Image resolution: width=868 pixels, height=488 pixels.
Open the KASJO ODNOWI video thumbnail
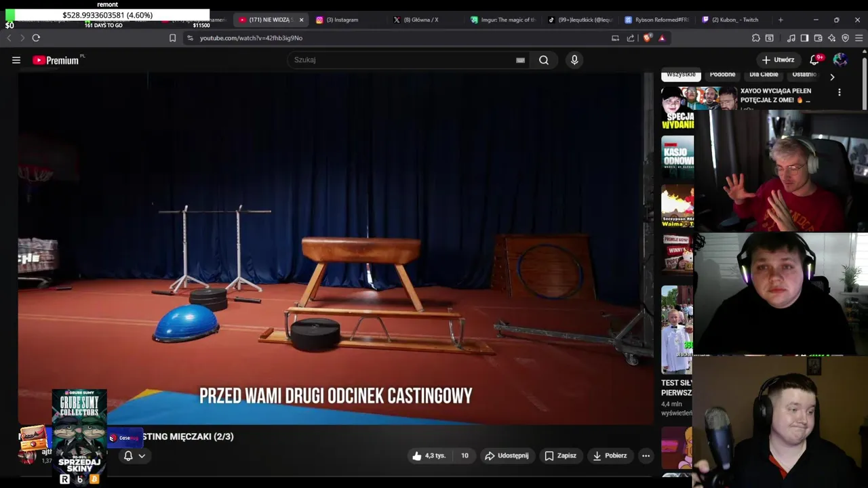click(x=677, y=157)
